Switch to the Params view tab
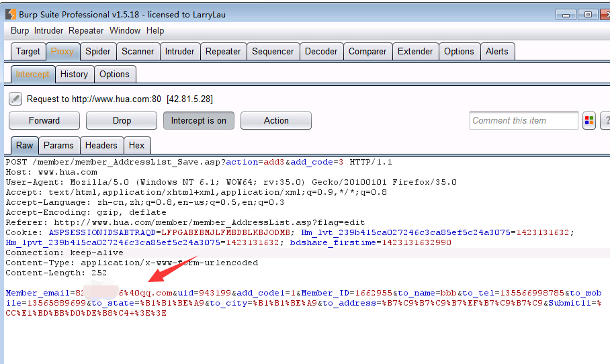This screenshot has width=610, height=364. coord(58,146)
